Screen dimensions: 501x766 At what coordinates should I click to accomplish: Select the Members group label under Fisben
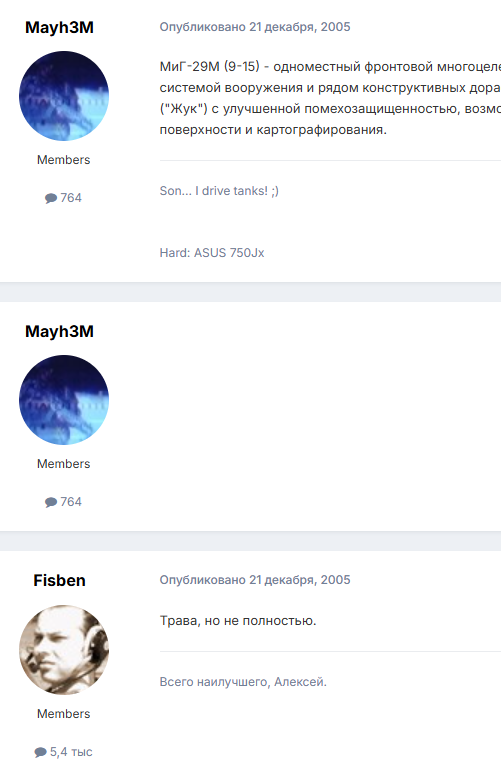point(63,714)
